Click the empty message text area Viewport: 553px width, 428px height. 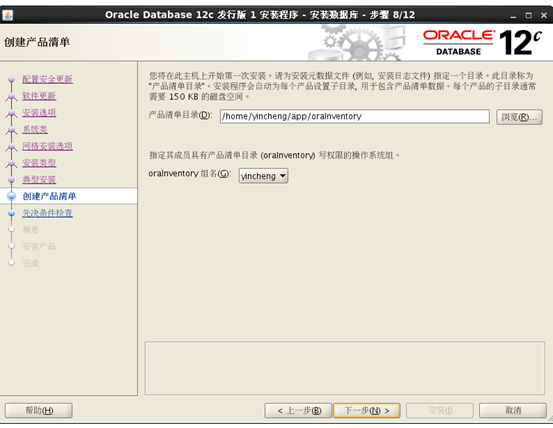[345, 368]
